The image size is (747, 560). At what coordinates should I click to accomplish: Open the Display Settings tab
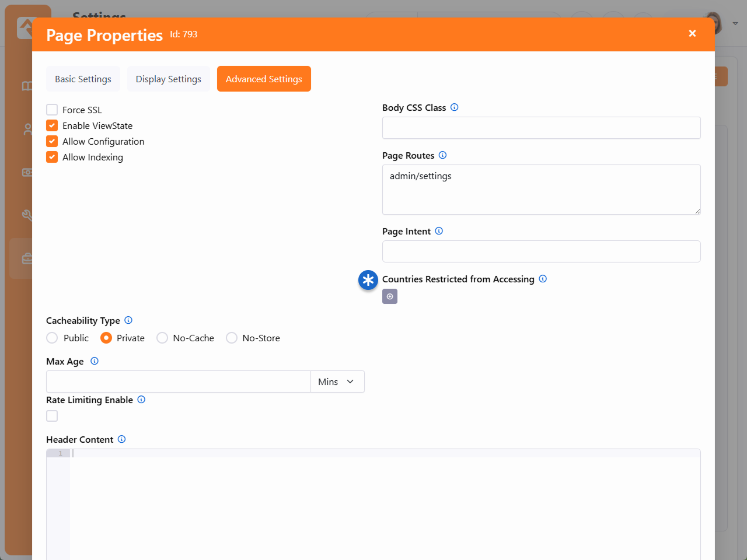168,79
